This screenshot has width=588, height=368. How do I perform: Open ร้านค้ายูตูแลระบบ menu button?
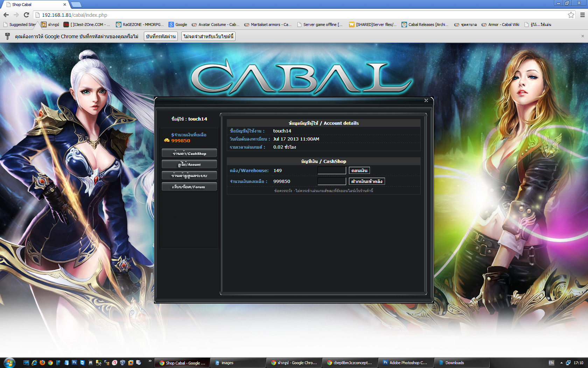[x=189, y=176]
